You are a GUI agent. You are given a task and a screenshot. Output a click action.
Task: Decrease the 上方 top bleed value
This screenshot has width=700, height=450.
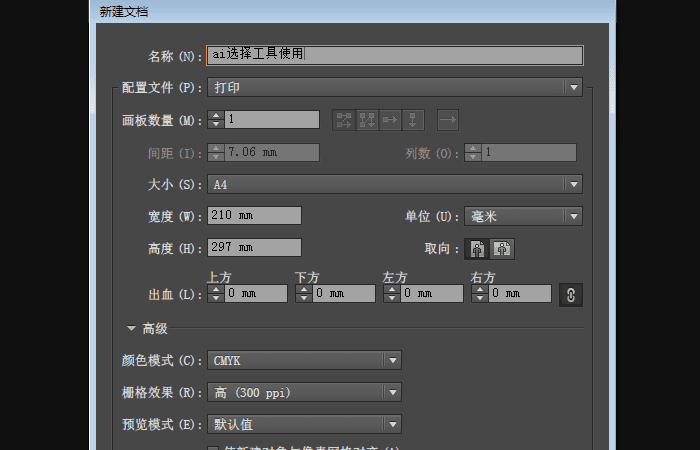[x=216, y=298]
